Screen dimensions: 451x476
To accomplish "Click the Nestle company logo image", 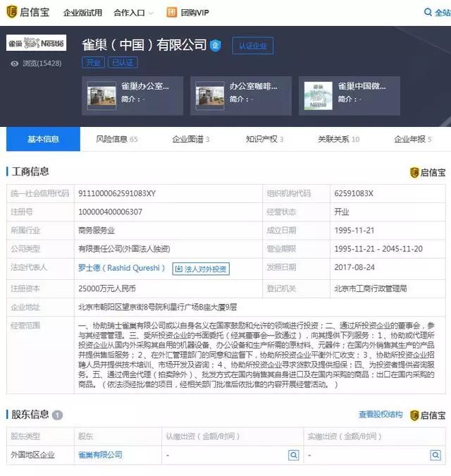I will (x=37, y=42).
